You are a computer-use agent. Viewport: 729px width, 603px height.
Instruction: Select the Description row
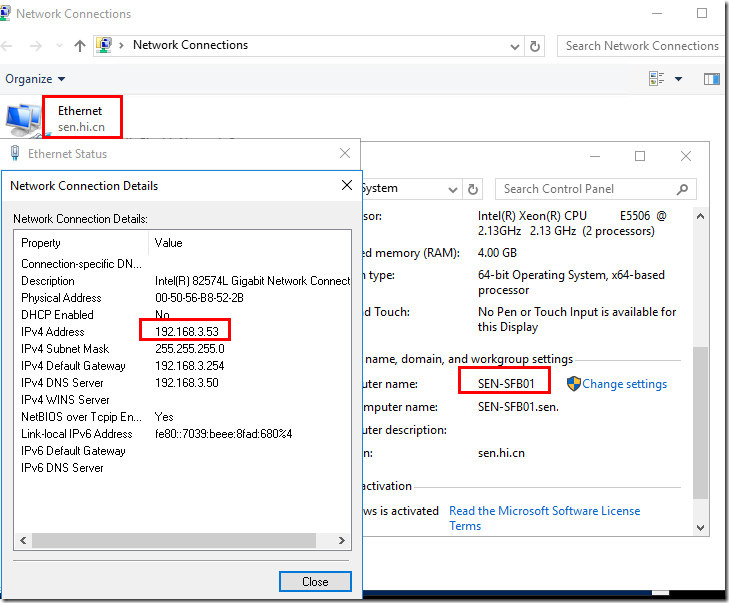click(182, 281)
